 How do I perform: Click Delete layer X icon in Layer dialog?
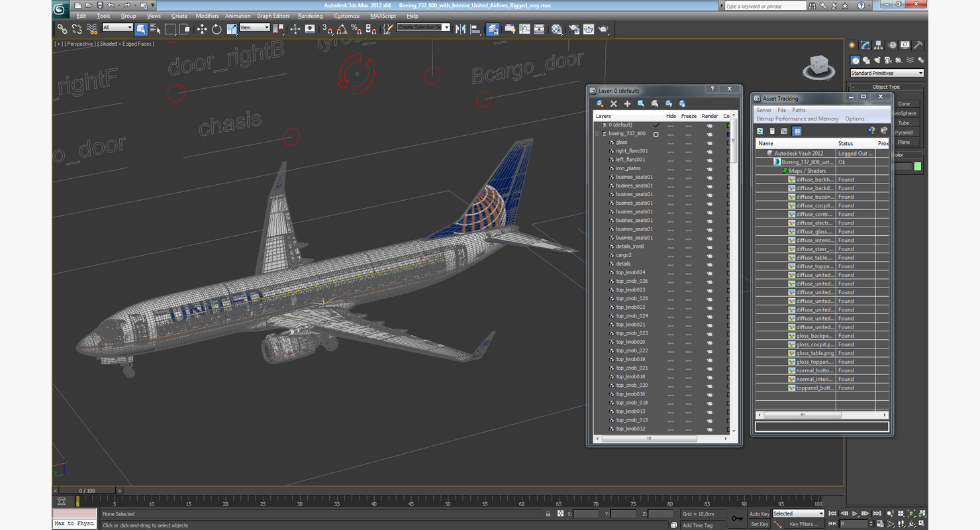[614, 104]
